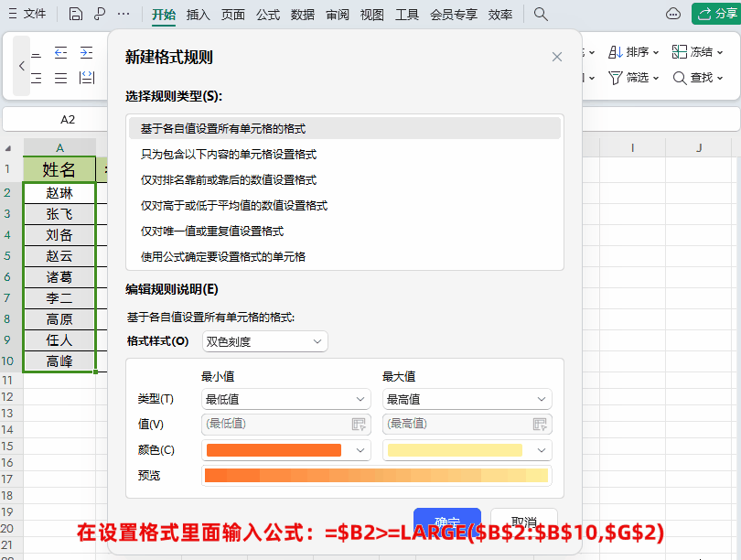Image resolution: width=741 pixels, height=560 pixels.
Task: Select cell containing 赵琳
Action: [x=59, y=193]
